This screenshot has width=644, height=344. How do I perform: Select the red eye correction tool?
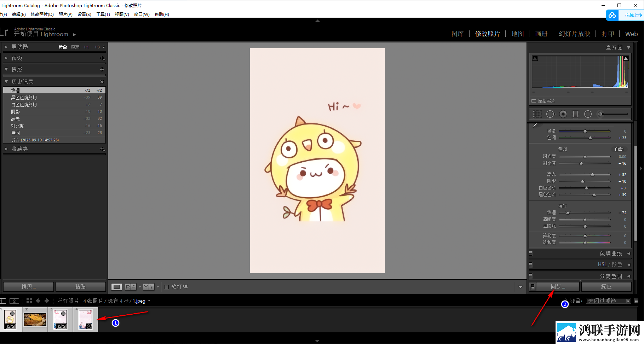pos(563,114)
